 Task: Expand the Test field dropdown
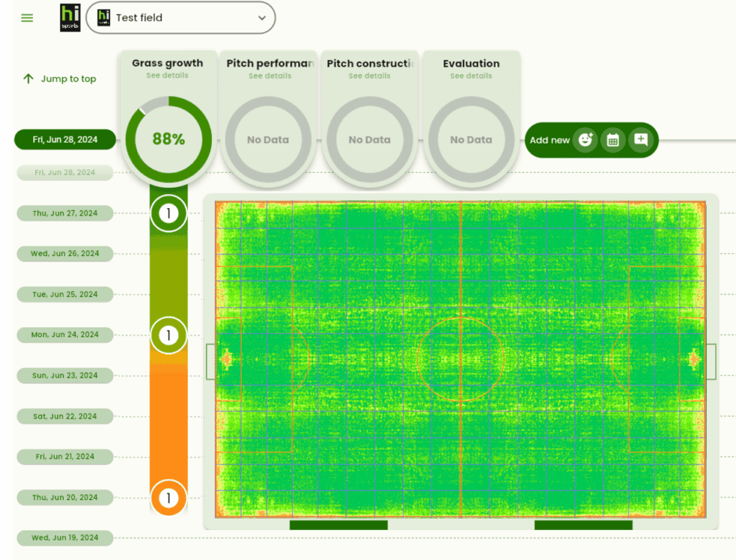pyautogui.click(x=180, y=18)
